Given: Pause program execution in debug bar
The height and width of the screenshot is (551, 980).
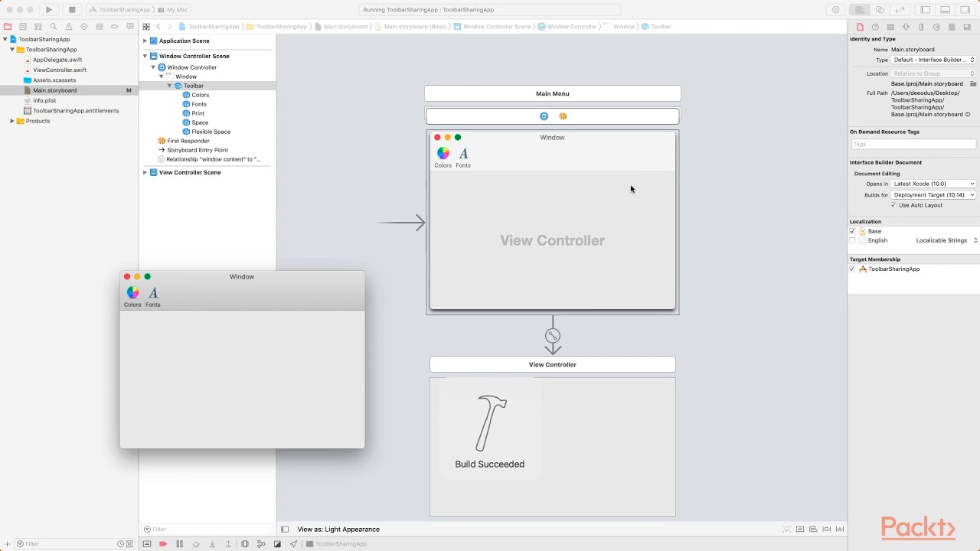Looking at the screenshot, I should point(180,544).
